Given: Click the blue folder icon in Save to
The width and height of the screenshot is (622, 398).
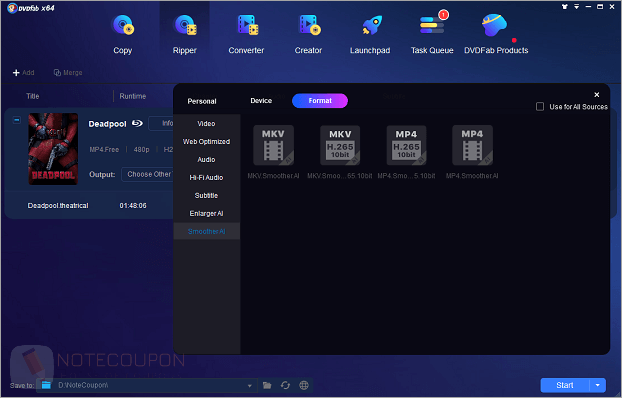Looking at the screenshot, I should click(x=46, y=385).
